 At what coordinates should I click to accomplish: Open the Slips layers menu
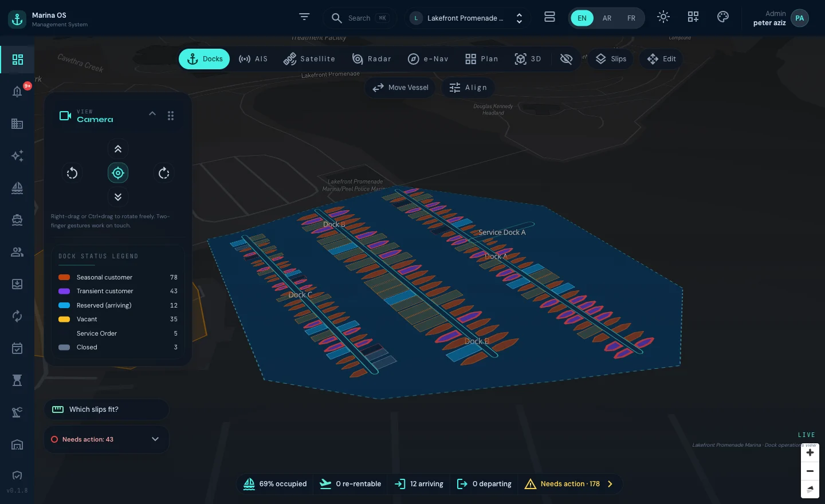(x=611, y=59)
